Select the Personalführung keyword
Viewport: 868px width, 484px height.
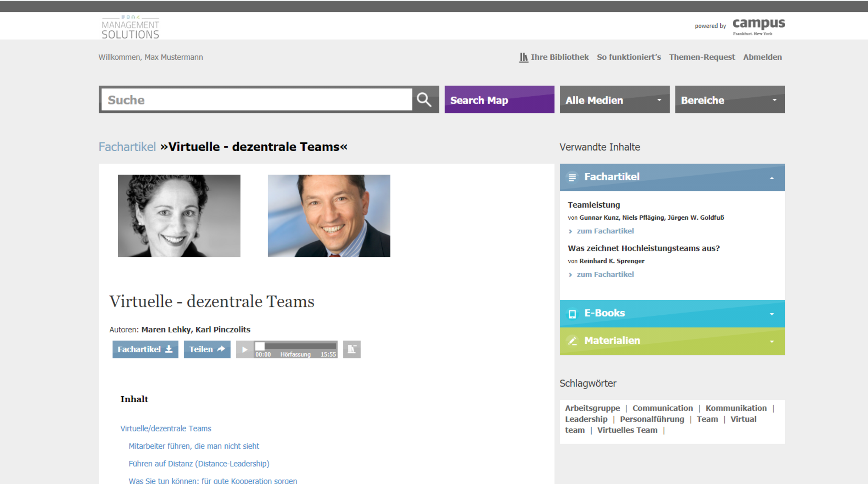point(652,419)
